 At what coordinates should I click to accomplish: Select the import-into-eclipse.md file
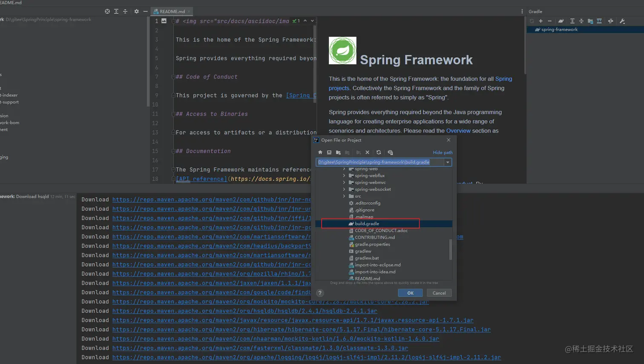click(375, 265)
